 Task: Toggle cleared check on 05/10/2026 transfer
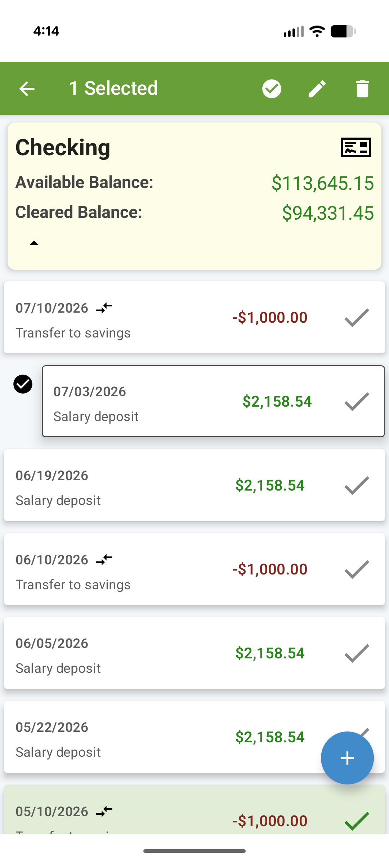point(357,821)
